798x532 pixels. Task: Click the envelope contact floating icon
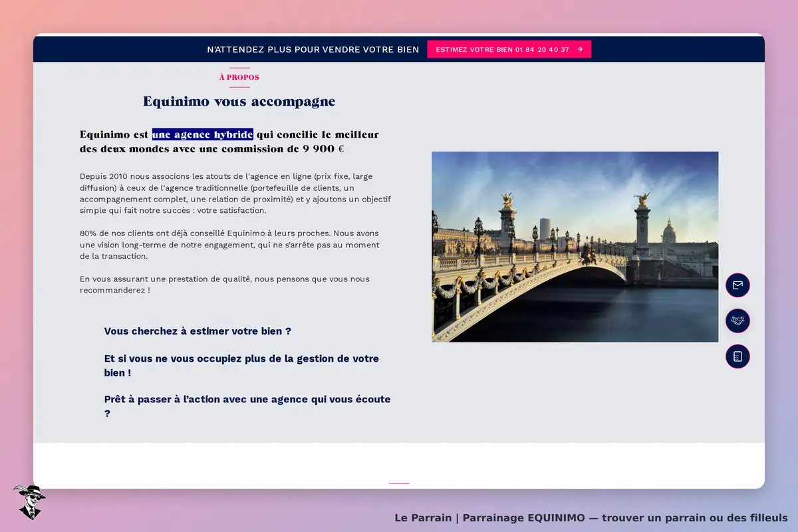[x=737, y=285]
